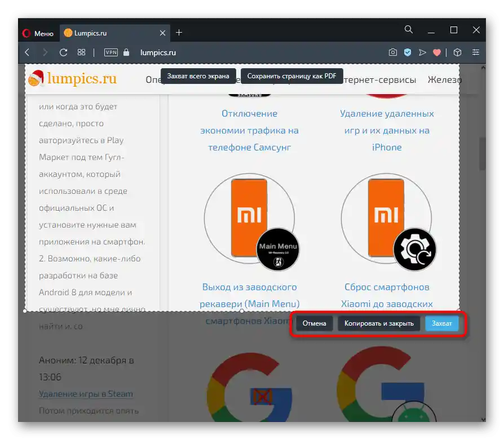Click the send to My Flow icon
Viewport: 504px width, 440px height.
422,52
